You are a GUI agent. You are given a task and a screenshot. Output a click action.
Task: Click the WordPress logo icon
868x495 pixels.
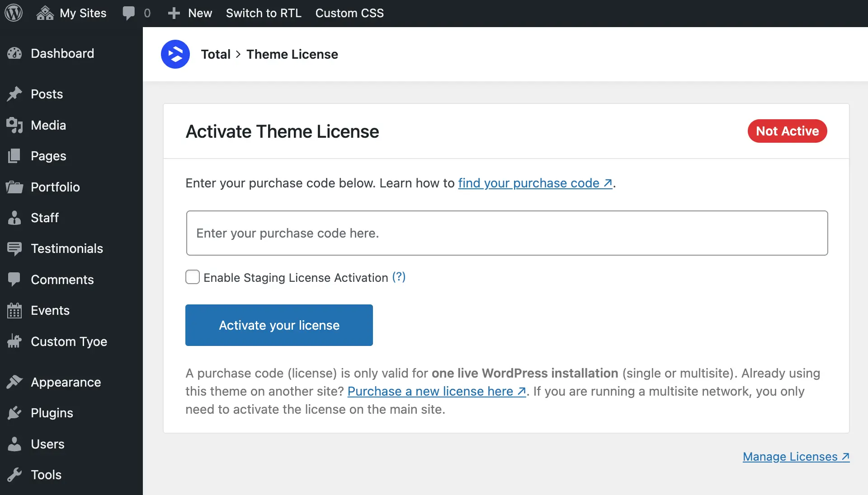[14, 13]
